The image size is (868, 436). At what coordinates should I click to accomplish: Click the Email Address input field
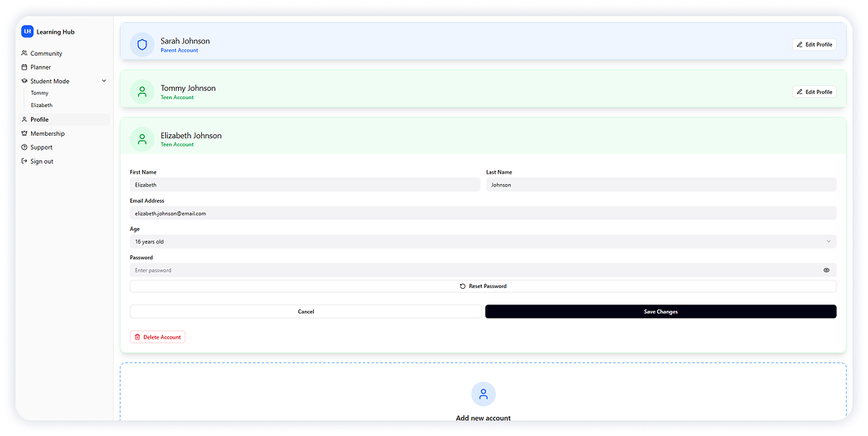click(x=482, y=214)
